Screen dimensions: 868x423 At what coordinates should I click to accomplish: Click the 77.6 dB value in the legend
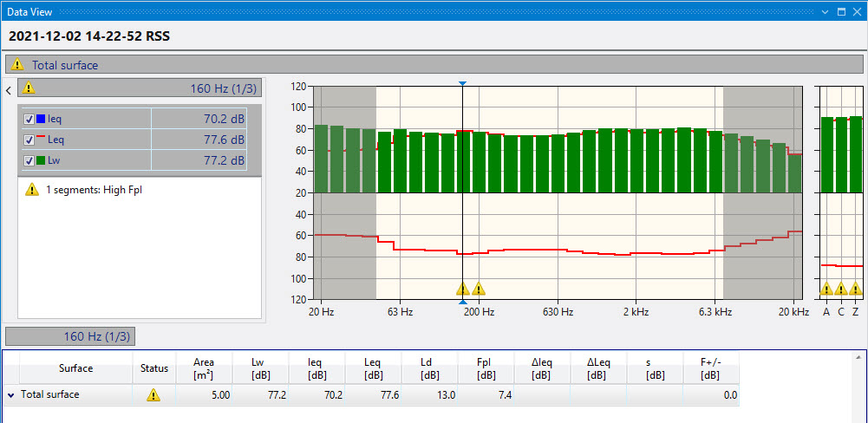tap(225, 140)
